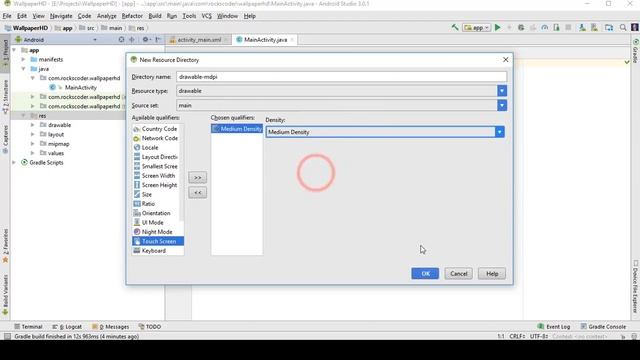Click the collapse-all icon in project panel

131,40
